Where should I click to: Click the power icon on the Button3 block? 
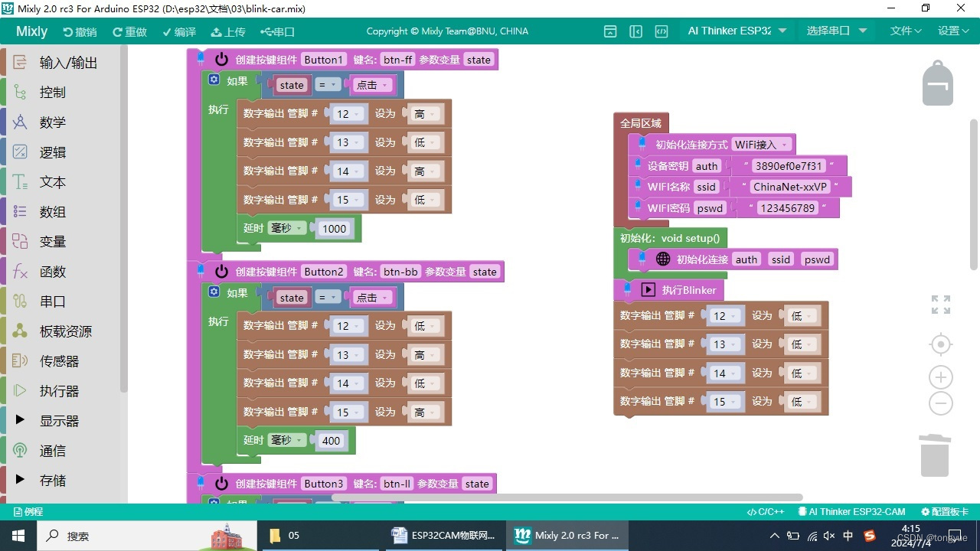click(221, 484)
